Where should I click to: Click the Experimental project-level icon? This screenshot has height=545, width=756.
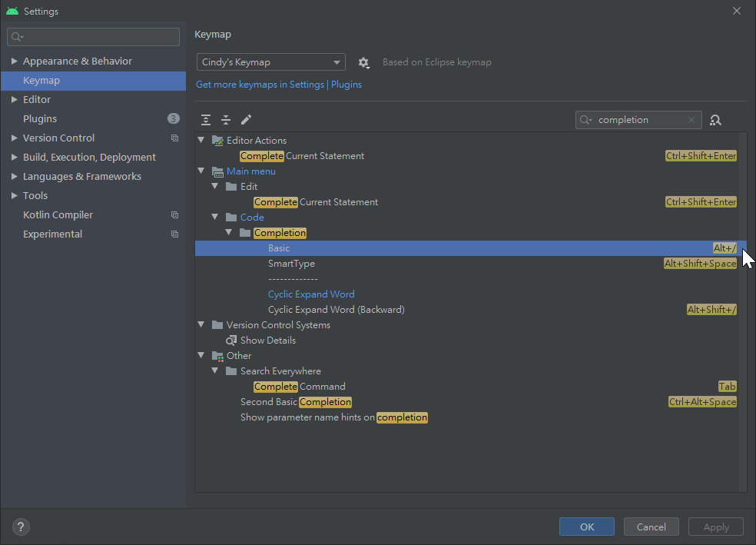[x=174, y=234]
